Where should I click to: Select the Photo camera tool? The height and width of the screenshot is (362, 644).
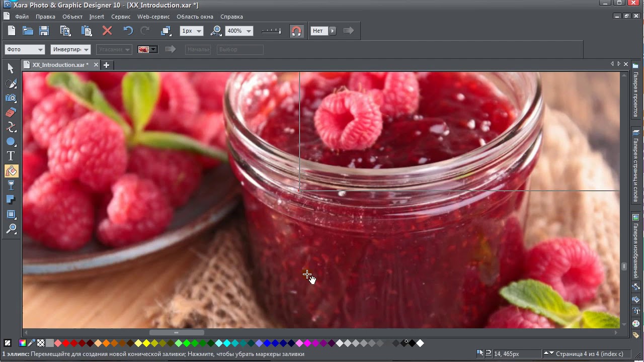tap(11, 98)
